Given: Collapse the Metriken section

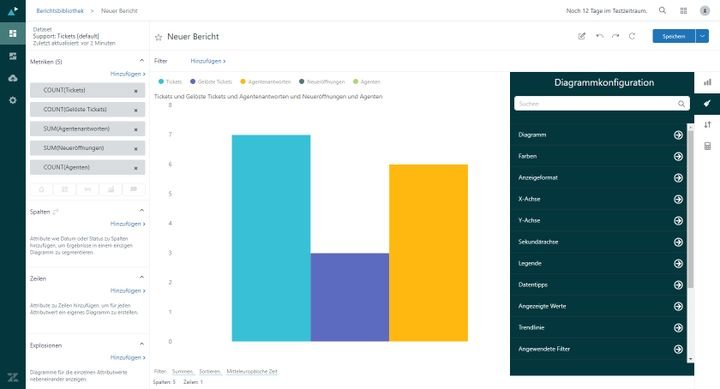Looking at the screenshot, I should pyautogui.click(x=141, y=61).
